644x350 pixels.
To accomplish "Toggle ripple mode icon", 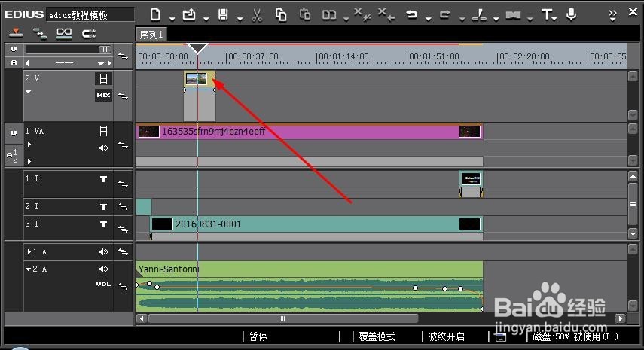I will (64, 33).
